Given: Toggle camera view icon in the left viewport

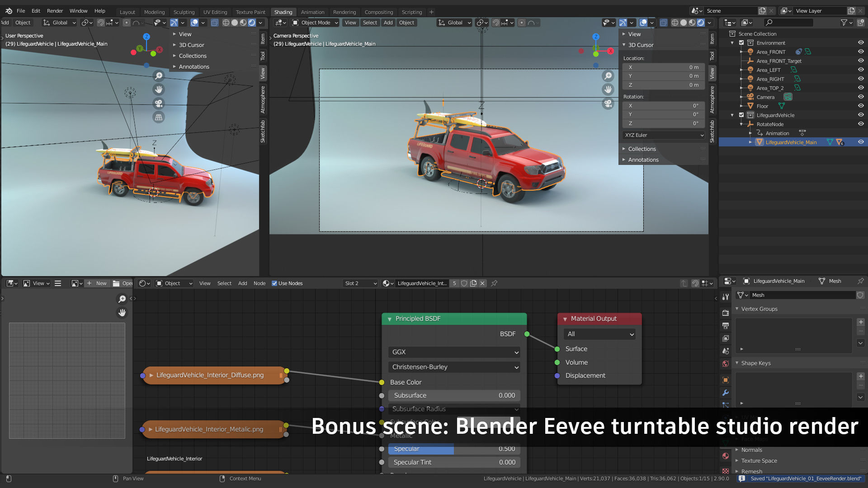Looking at the screenshot, I should (159, 103).
